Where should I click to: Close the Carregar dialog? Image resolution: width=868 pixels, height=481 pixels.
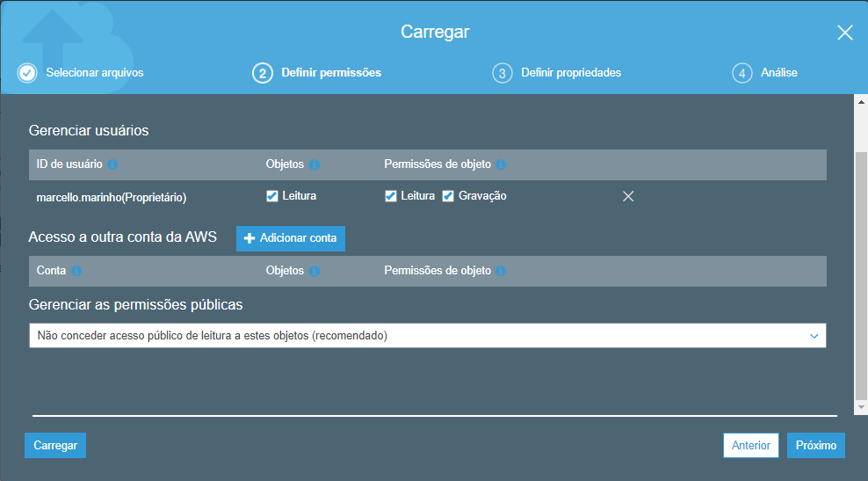pos(844,33)
